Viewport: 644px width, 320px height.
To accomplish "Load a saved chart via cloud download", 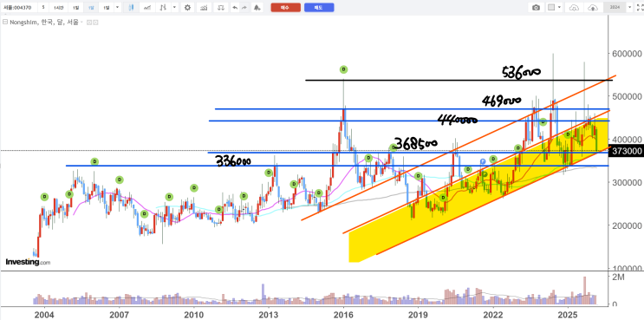I will pos(574,8).
